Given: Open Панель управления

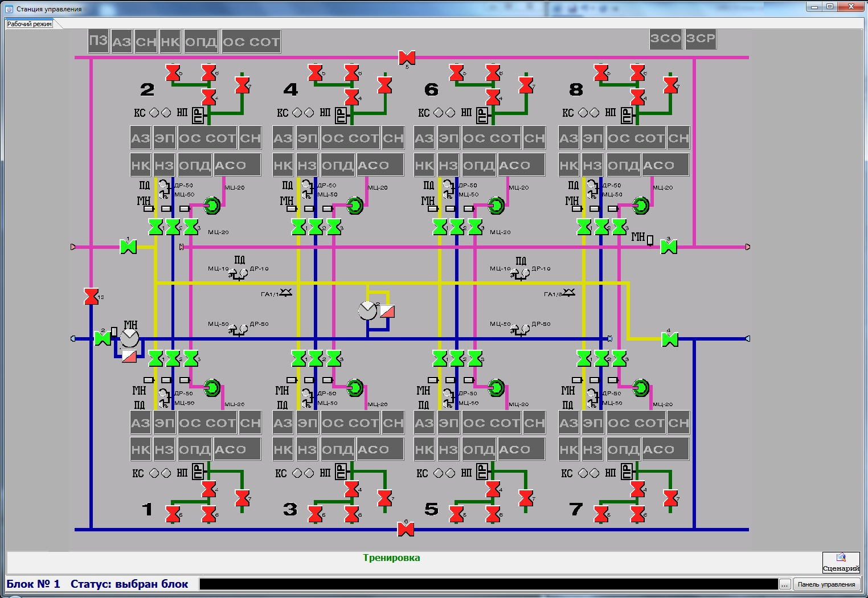Looking at the screenshot, I should click(x=826, y=584).
